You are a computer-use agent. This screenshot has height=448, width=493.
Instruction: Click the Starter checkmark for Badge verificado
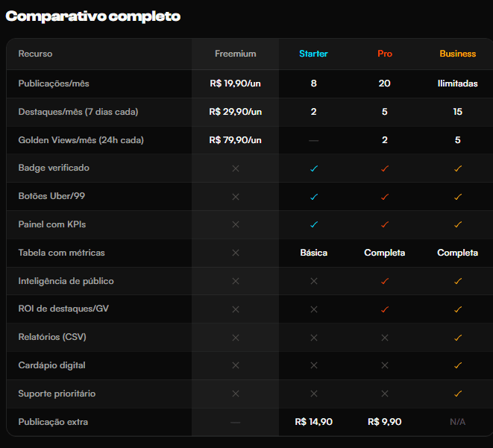click(314, 168)
